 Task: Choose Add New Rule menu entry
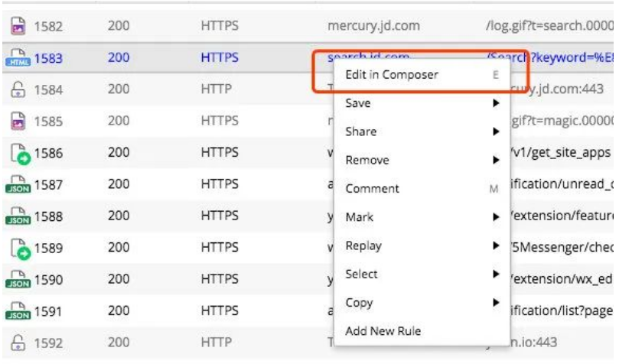click(x=383, y=331)
